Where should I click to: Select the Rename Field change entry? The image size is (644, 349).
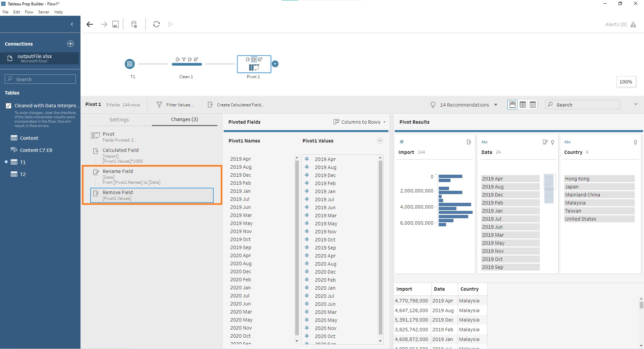pyautogui.click(x=152, y=177)
